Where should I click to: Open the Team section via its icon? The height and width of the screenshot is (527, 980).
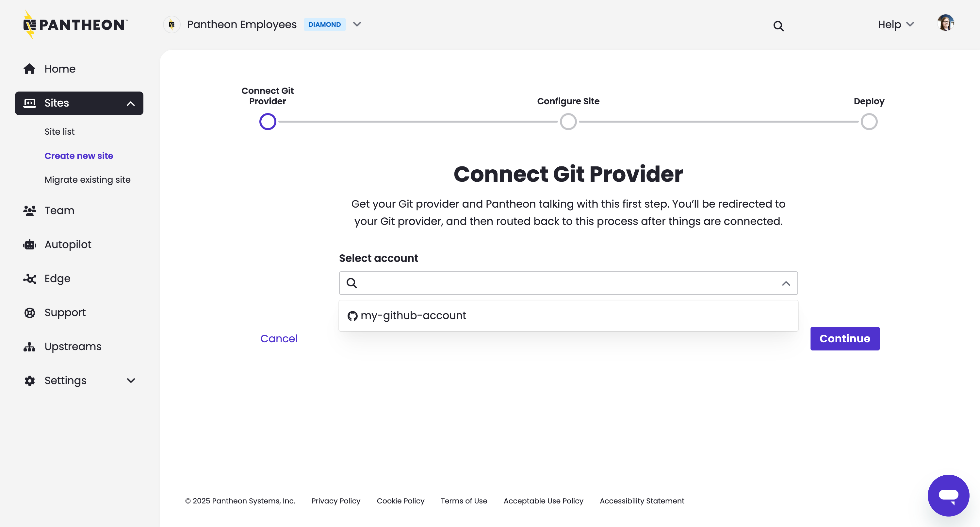point(30,211)
